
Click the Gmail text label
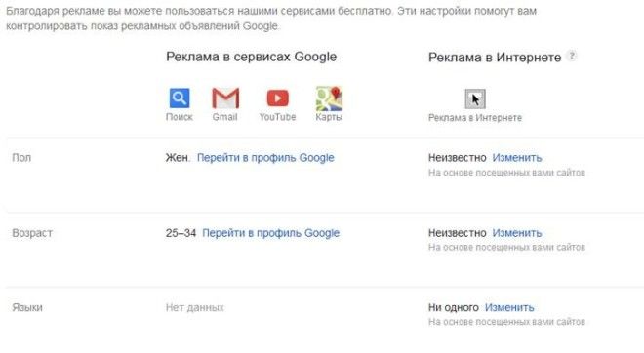[224, 117]
